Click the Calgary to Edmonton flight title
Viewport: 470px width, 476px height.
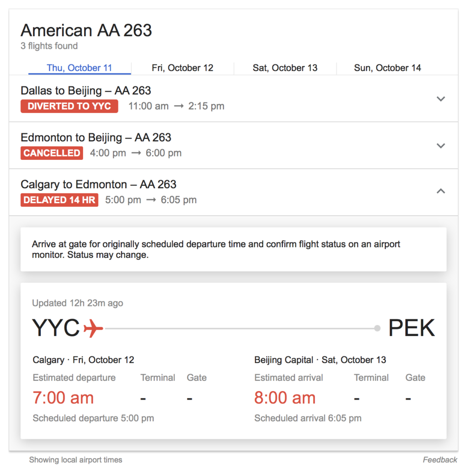[98, 185]
